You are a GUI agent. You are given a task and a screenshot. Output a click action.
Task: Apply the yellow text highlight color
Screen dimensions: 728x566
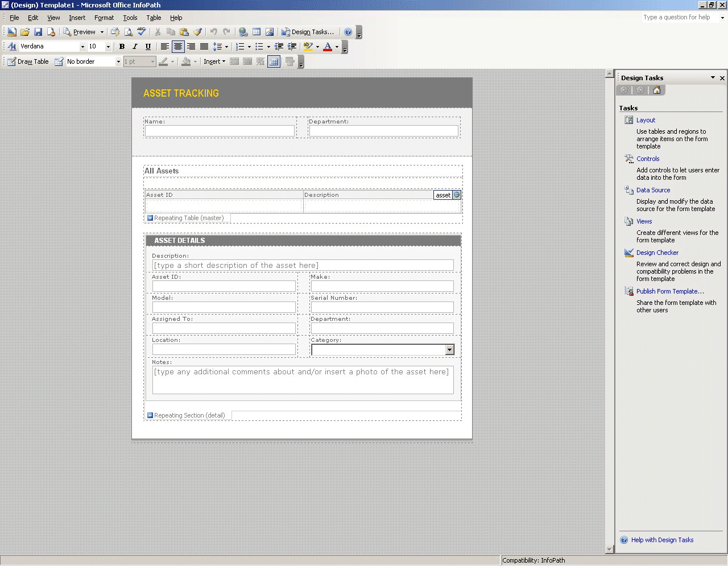pyautogui.click(x=308, y=47)
